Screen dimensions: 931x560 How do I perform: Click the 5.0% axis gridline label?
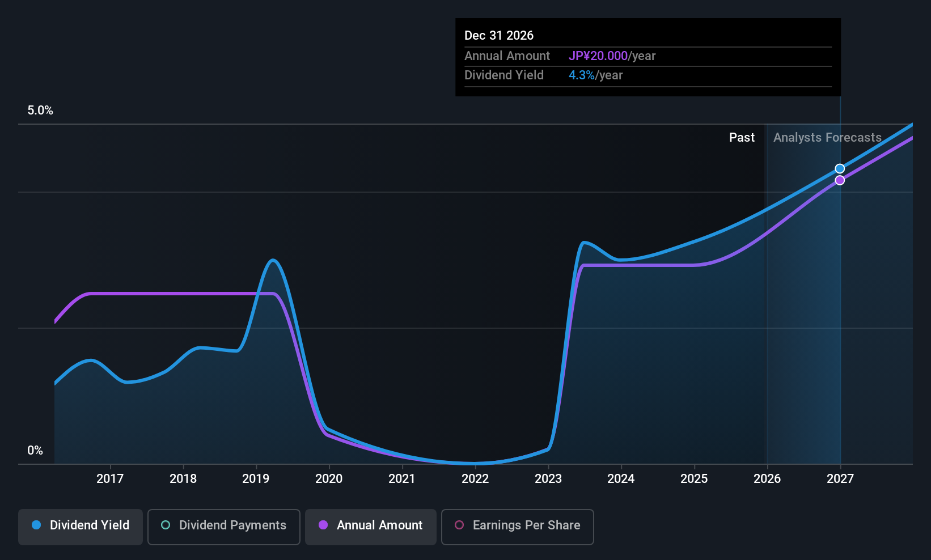click(x=40, y=110)
